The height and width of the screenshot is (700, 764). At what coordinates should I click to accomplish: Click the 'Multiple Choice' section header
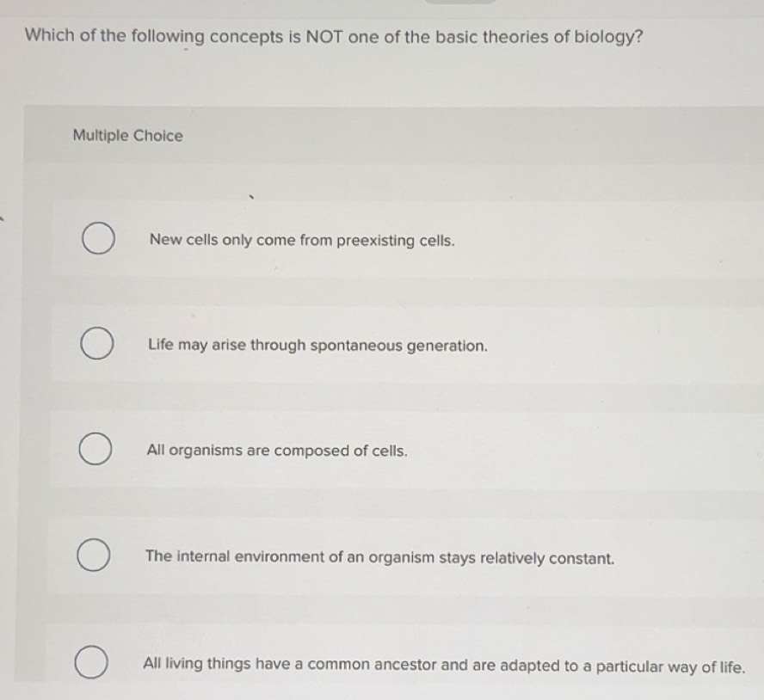[x=127, y=135]
